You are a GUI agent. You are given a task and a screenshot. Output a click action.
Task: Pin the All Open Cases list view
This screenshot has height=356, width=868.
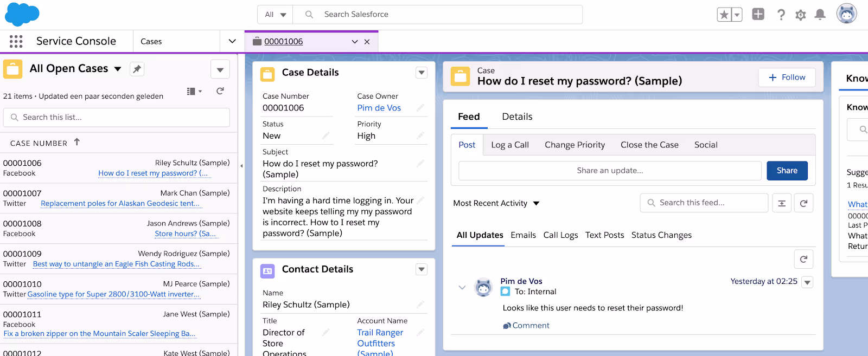click(137, 69)
